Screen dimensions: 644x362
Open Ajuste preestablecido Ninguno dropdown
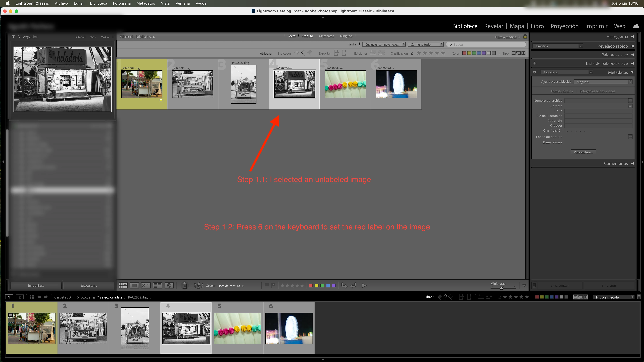click(x=603, y=82)
